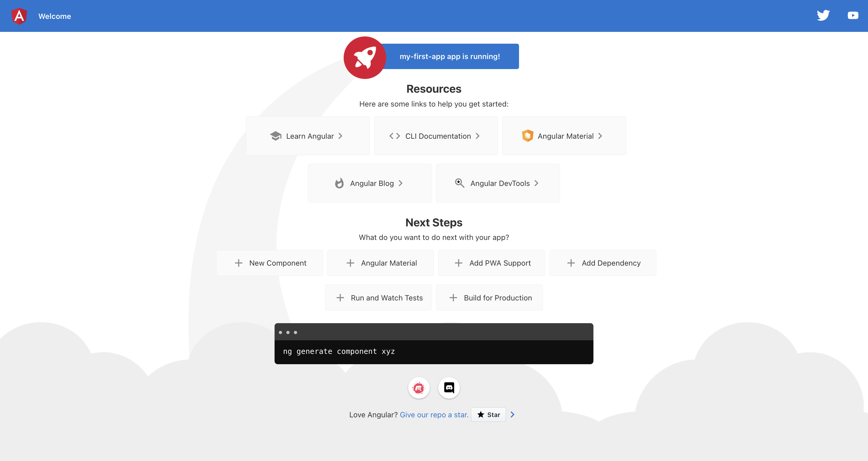The height and width of the screenshot is (461, 868).
Task: Click the Build for Production button
Action: (x=489, y=298)
